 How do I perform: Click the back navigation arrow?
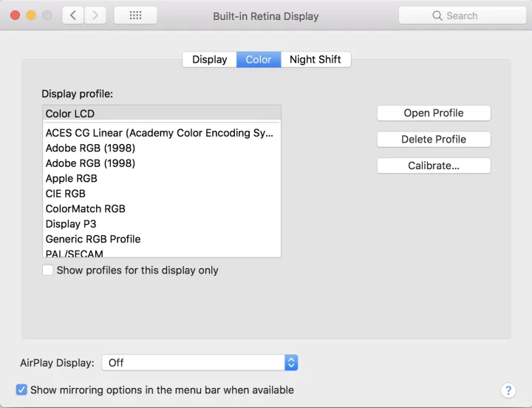[72, 16]
